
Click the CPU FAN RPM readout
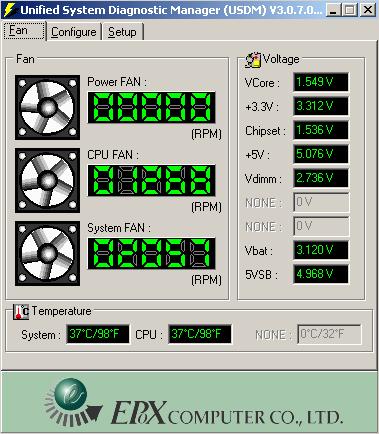151,180
